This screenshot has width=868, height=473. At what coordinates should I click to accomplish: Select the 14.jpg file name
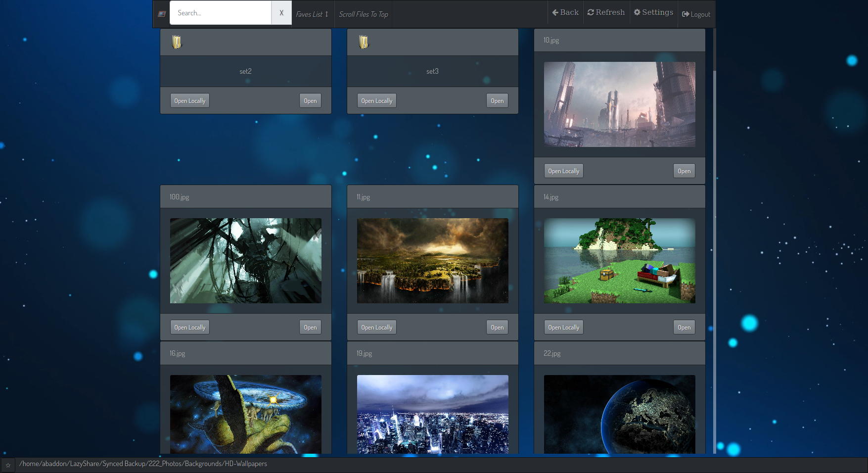click(x=550, y=197)
